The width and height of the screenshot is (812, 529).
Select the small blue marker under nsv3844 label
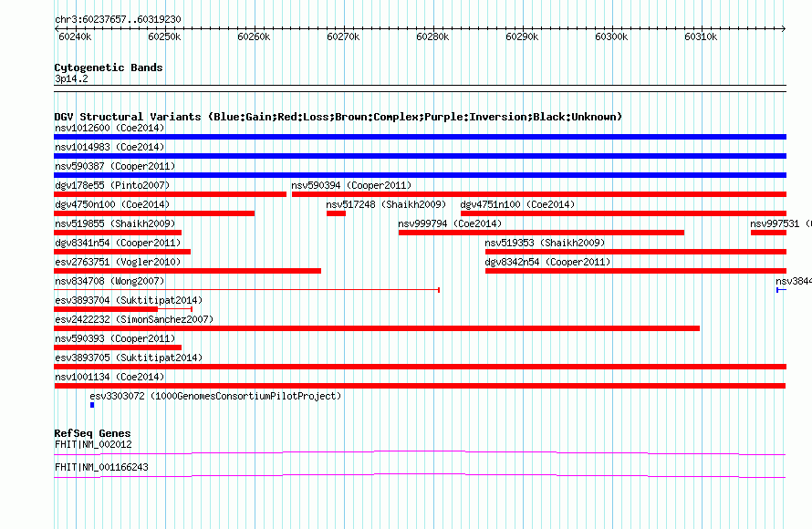pos(782,290)
